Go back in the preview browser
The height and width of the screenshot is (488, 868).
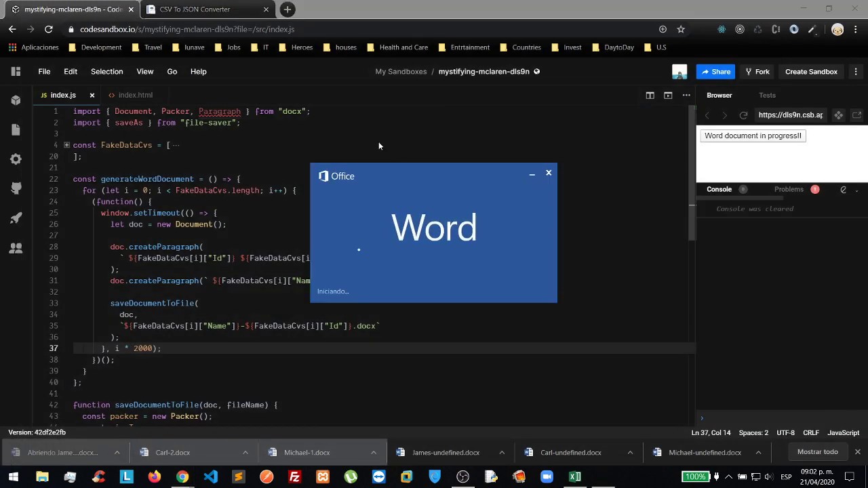707,115
